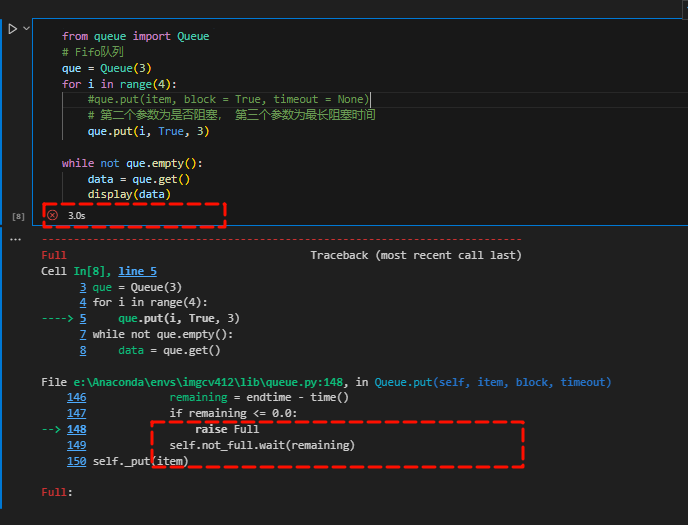The height and width of the screenshot is (525, 688).
Task: Open queue.py line 147 link
Action: 77,413
